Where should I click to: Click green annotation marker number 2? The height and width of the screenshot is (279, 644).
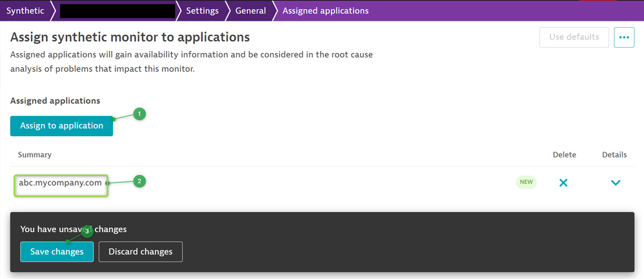point(139,181)
